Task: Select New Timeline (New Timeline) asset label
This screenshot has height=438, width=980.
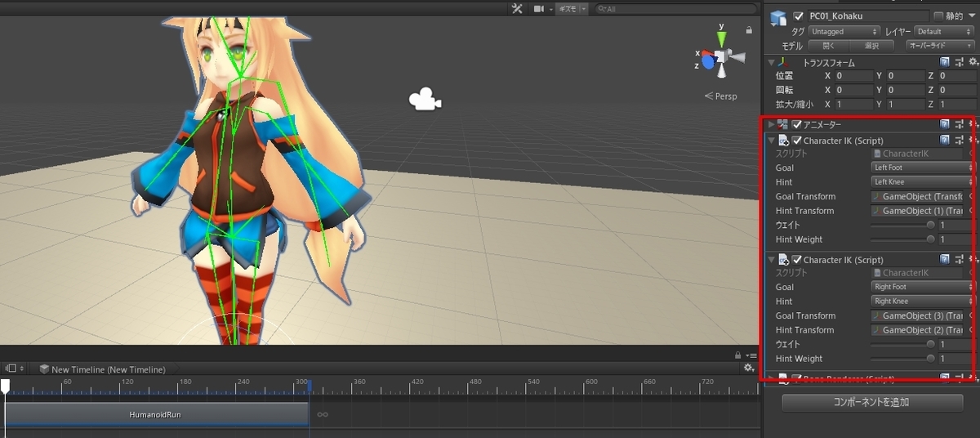Action: click(109, 369)
